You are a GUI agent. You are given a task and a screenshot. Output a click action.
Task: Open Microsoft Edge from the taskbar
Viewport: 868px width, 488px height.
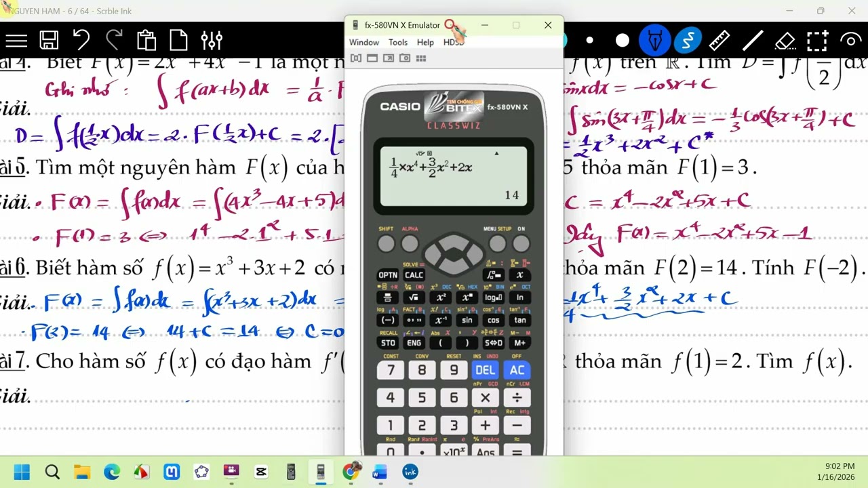(x=112, y=472)
